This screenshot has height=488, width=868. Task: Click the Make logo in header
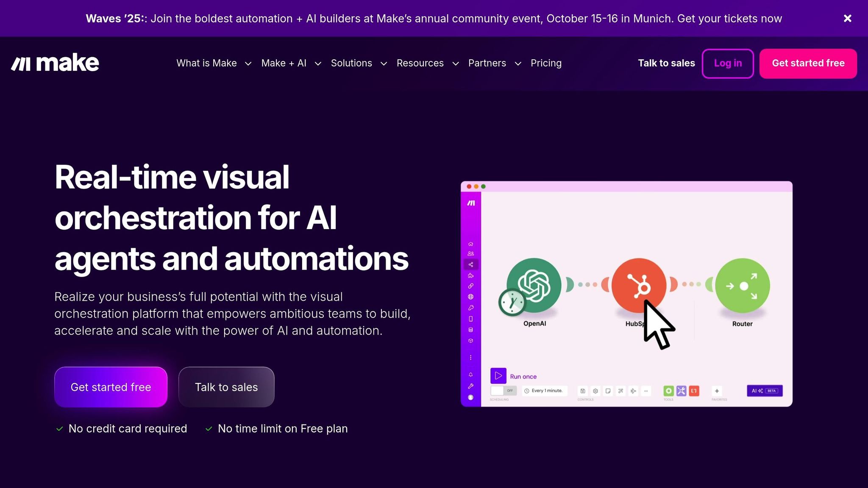pyautogui.click(x=55, y=63)
